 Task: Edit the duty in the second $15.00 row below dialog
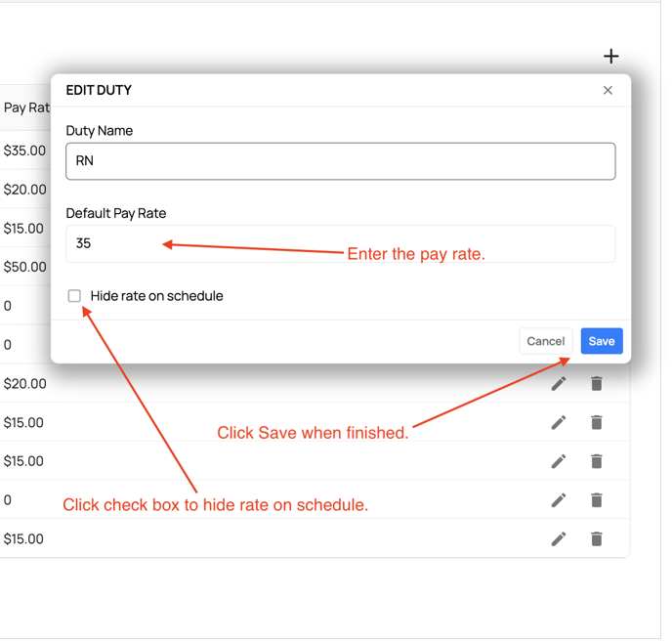click(x=559, y=461)
